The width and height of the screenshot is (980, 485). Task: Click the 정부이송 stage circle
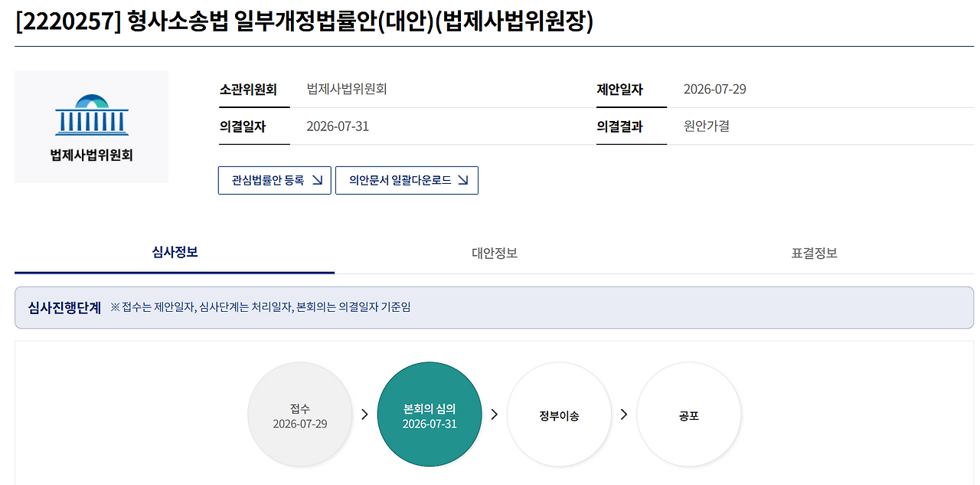559,415
